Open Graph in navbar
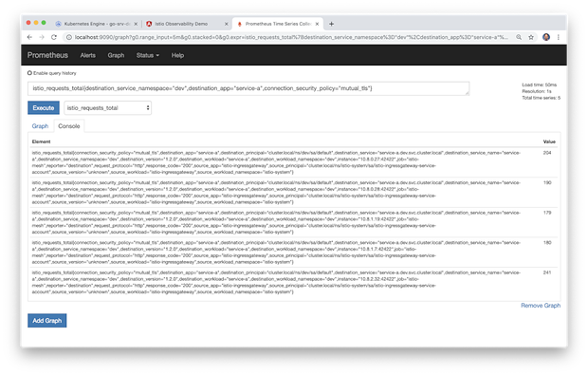 (116, 55)
